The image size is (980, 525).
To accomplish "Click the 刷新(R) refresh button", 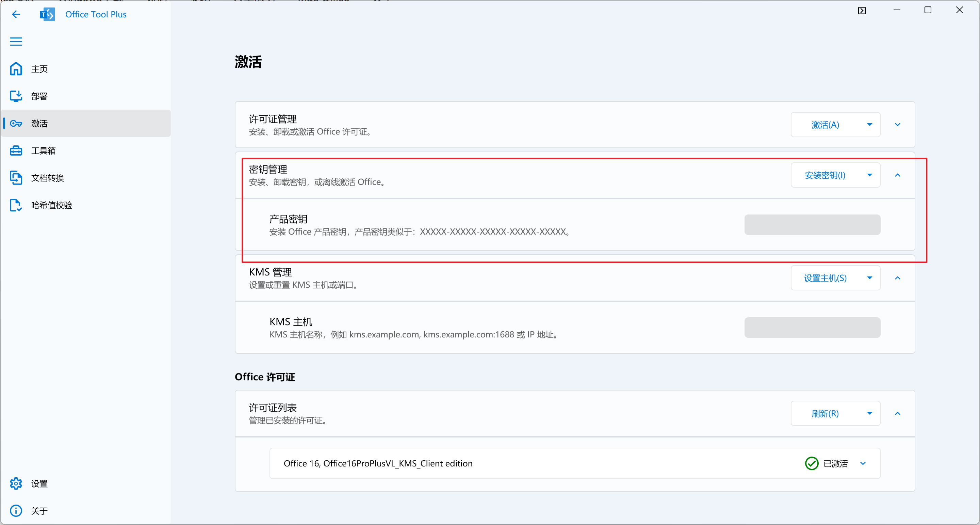I will click(825, 413).
